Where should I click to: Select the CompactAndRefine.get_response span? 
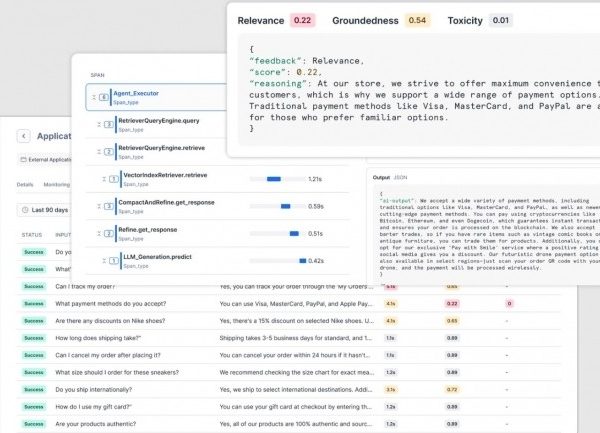click(164, 202)
